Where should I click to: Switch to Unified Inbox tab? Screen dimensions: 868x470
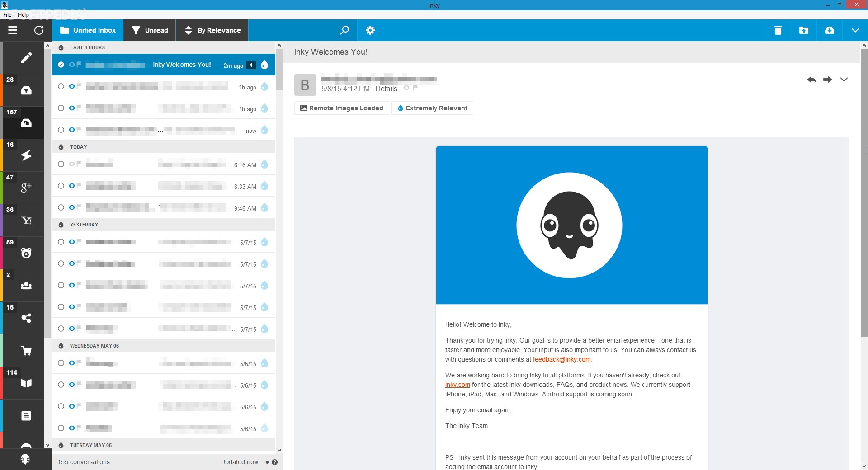coord(88,30)
